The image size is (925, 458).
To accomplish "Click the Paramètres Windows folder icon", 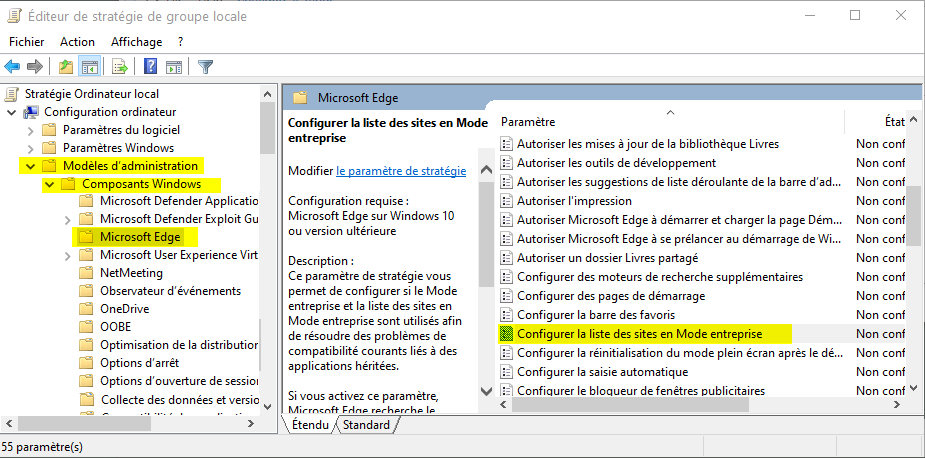I will click(50, 147).
